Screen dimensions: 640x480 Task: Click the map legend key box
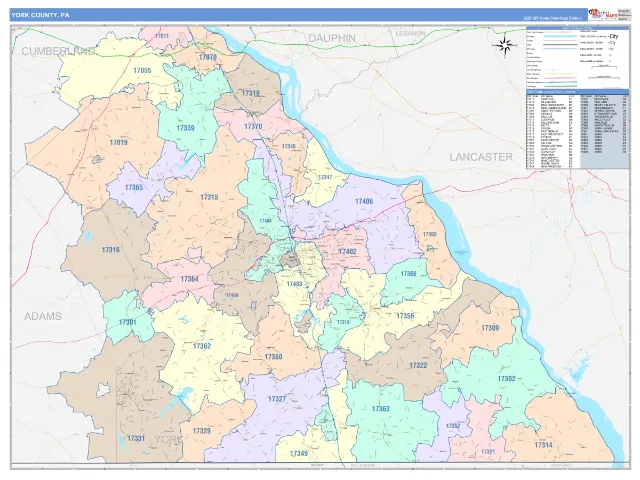578,57
